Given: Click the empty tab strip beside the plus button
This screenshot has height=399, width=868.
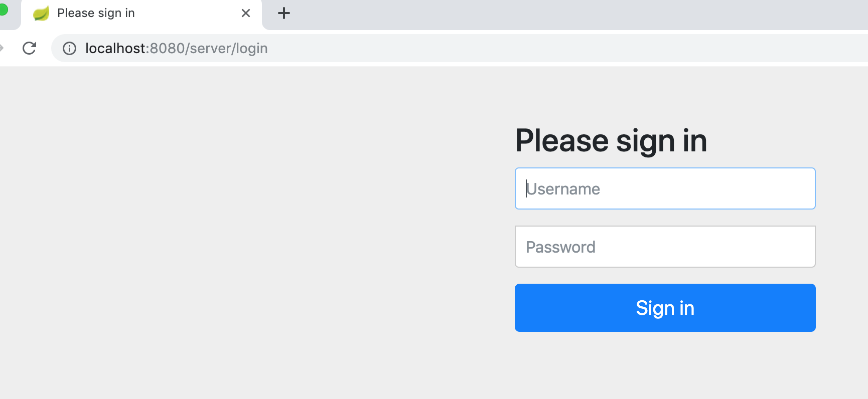Looking at the screenshot, I should (552, 13).
